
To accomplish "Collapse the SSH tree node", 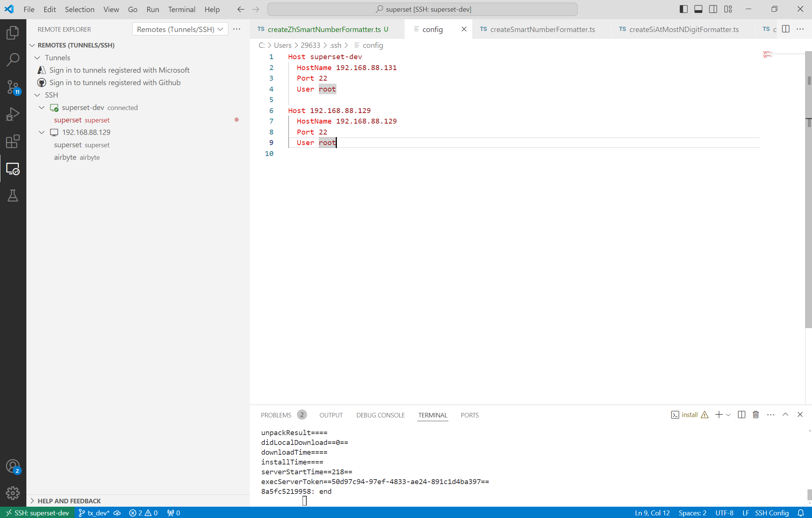I will (37, 95).
